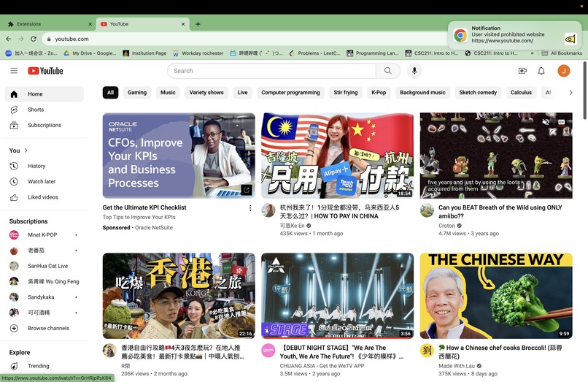Open watch History
Screen dimensions: 588x382
coord(45,166)
